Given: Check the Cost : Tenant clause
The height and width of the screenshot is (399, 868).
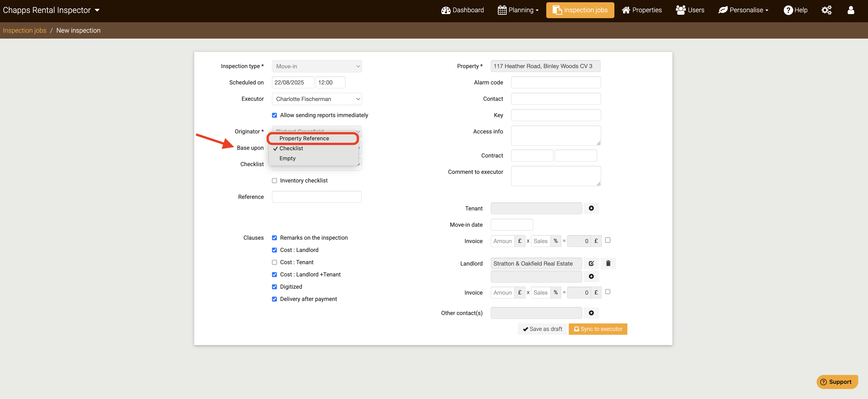Looking at the screenshot, I should tap(274, 262).
